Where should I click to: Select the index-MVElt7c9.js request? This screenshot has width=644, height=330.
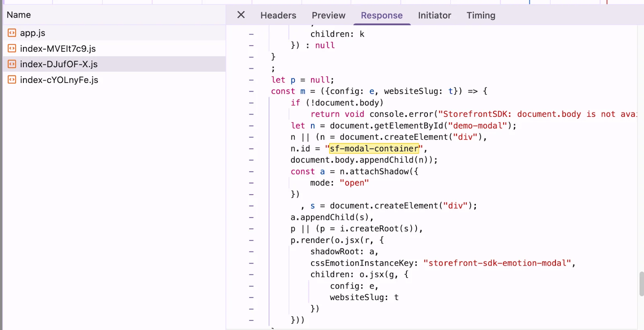tap(114, 49)
